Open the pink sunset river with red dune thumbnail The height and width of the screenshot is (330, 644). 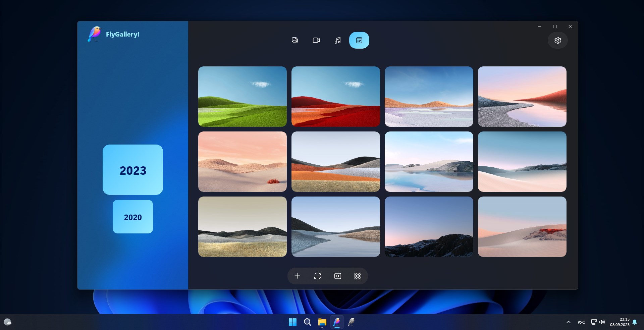pyautogui.click(x=522, y=97)
